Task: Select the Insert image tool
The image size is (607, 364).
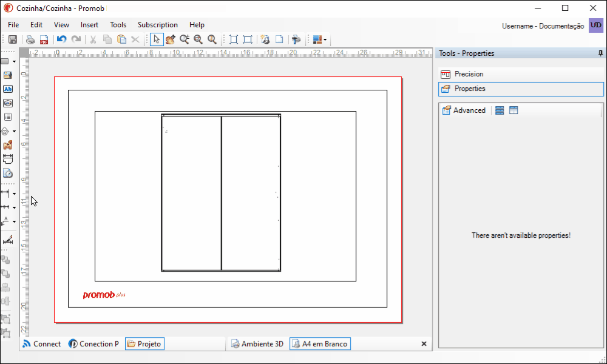Action: point(8,75)
